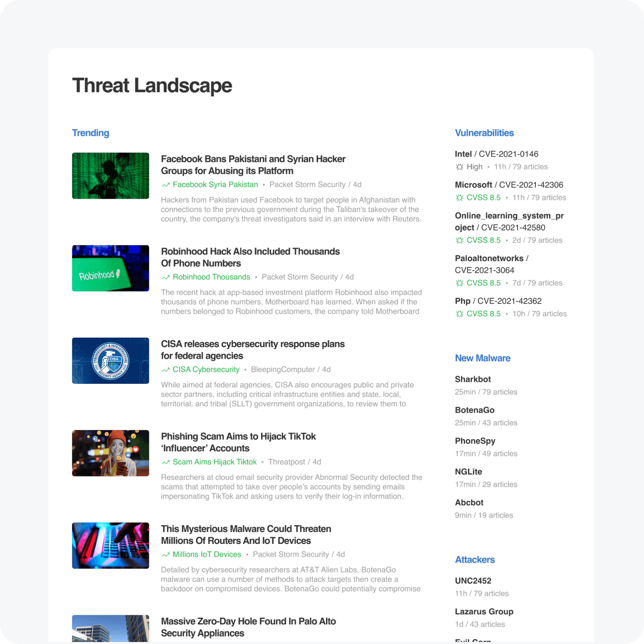Open the Abcbot malware entry
This screenshot has height=644, width=644.
(x=469, y=502)
